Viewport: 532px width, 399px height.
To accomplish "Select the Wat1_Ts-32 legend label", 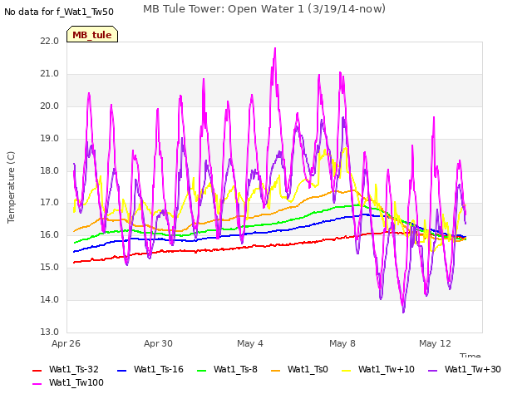I will [74, 369].
